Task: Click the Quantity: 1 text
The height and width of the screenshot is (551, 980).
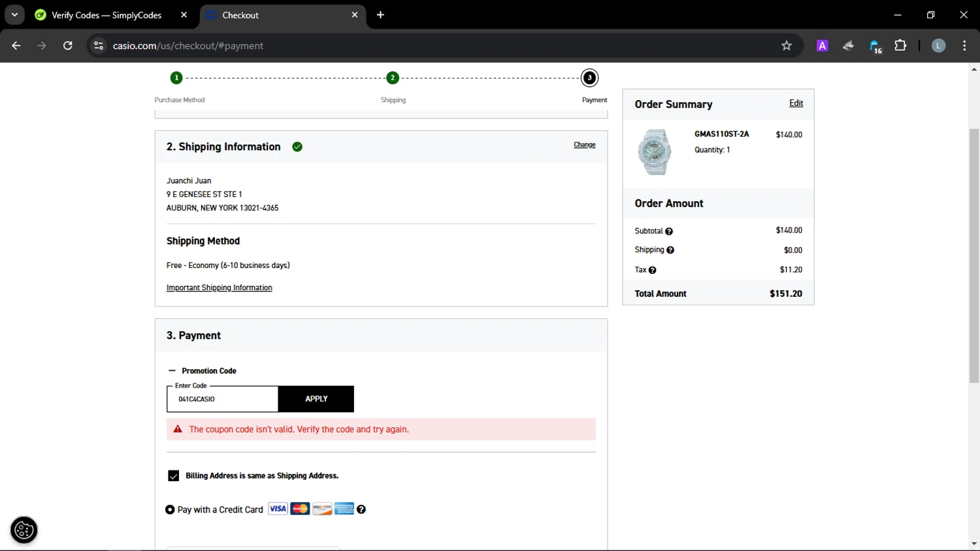Action: click(712, 150)
